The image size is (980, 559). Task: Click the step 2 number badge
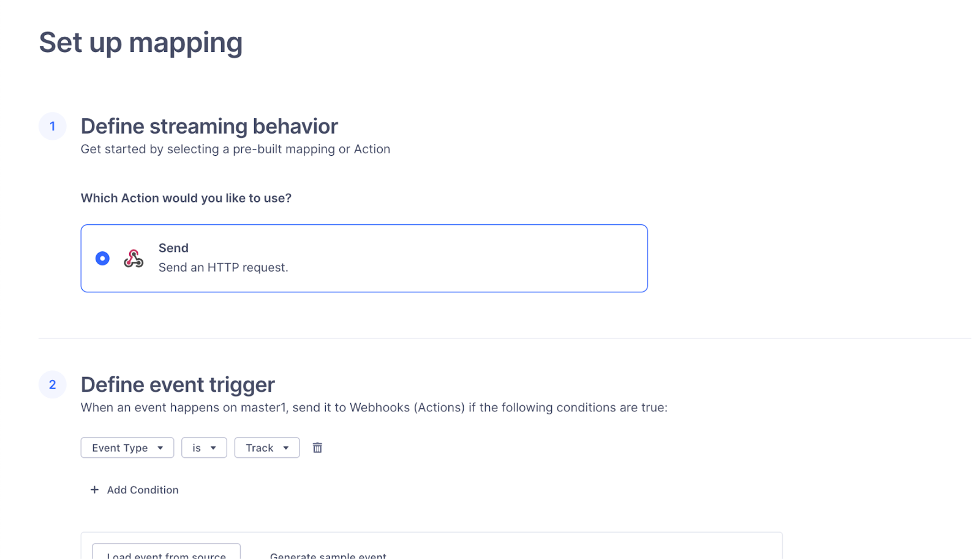[x=53, y=385]
